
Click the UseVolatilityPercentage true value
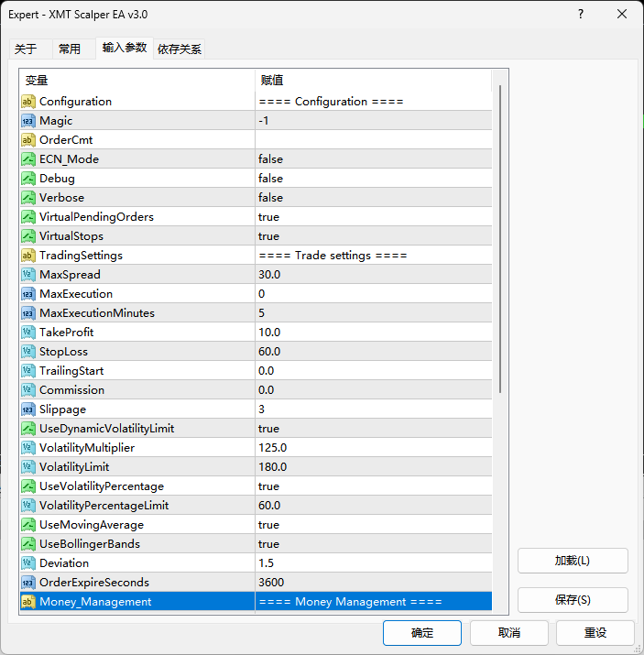(x=268, y=486)
